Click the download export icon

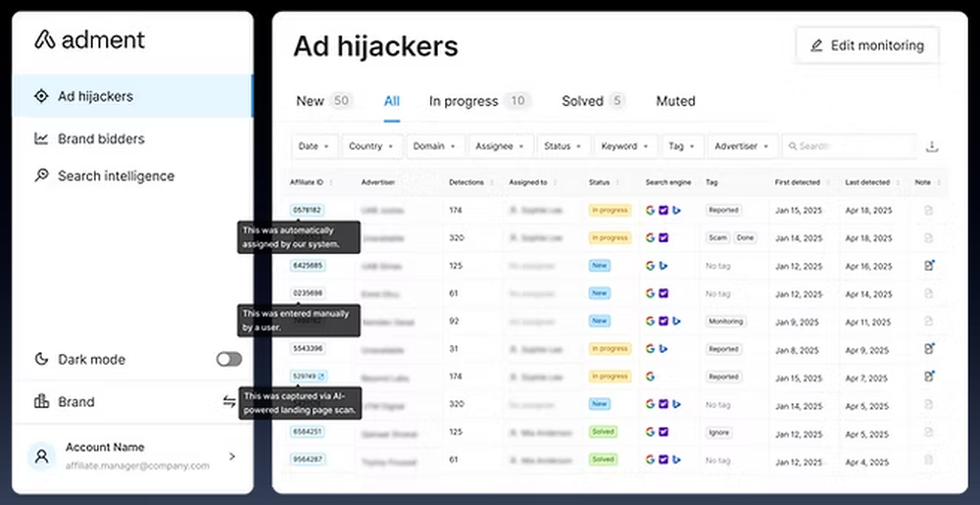pyautogui.click(x=932, y=146)
